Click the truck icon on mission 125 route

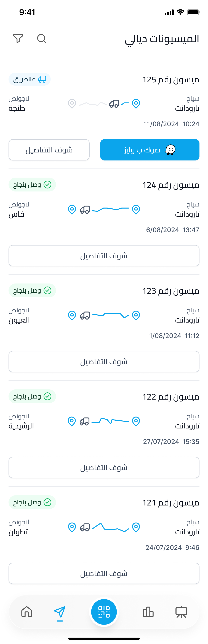[114, 103]
